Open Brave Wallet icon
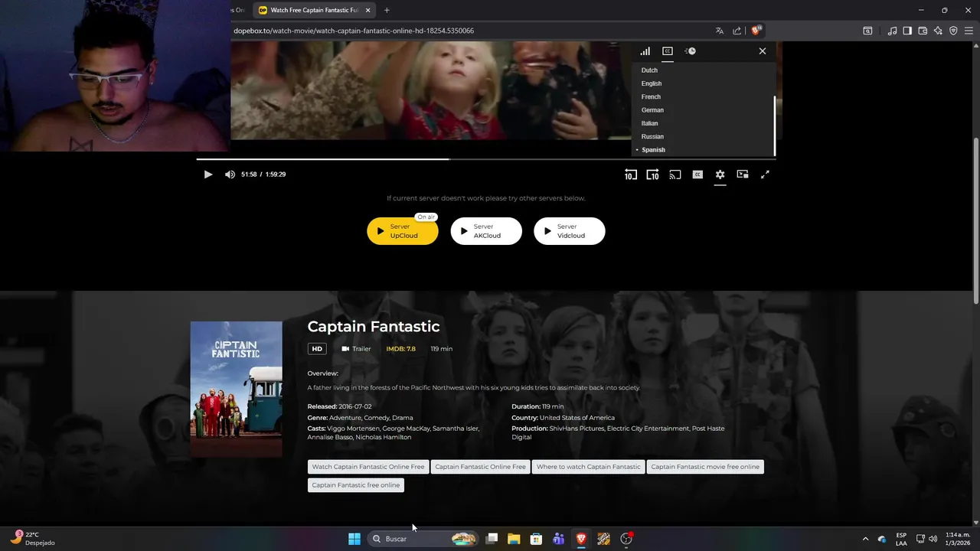This screenshot has width=980, height=551. coord(923,31)
